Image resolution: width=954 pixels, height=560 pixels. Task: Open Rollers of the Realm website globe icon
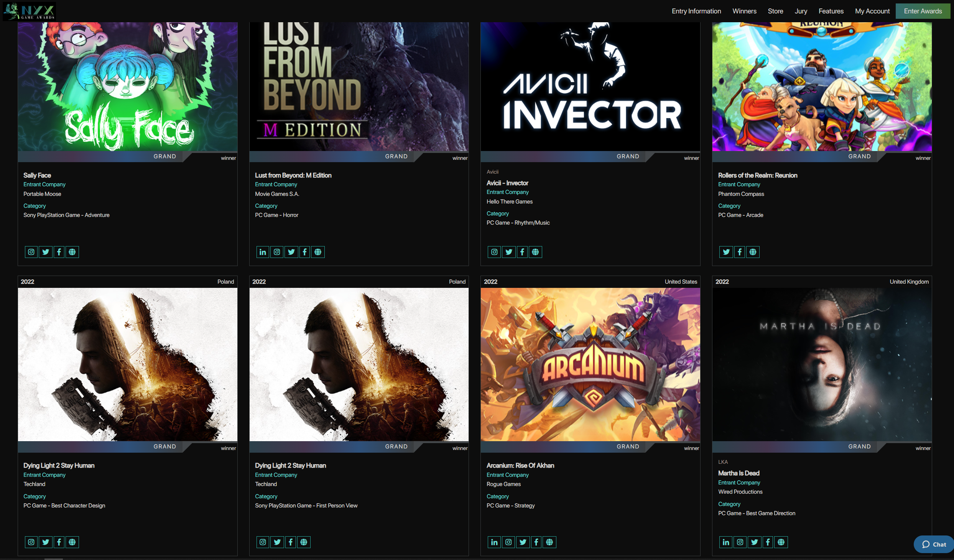[753, 252]
